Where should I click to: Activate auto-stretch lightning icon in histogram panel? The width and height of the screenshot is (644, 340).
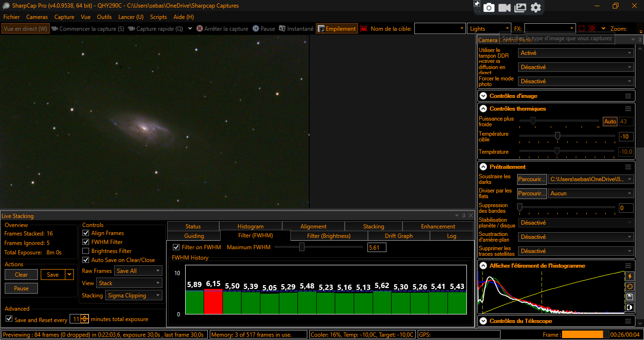(630, 276)
